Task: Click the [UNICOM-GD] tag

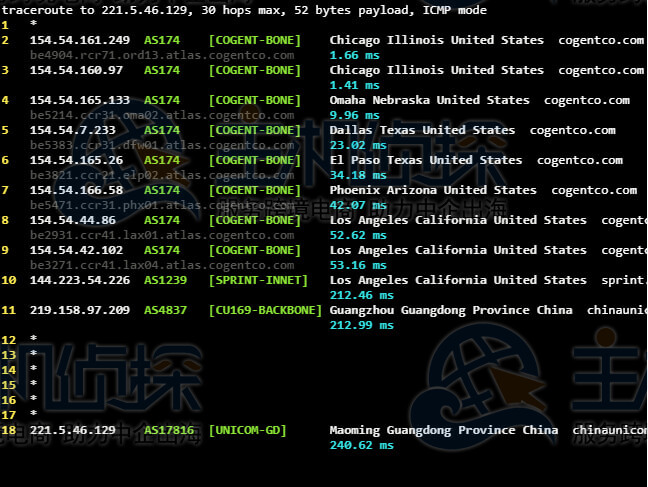Action: pos(247,430)
